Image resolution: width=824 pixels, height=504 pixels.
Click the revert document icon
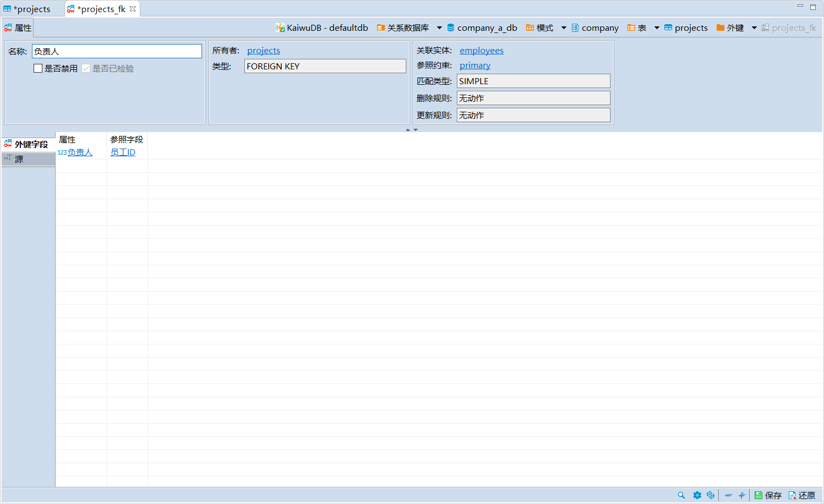(x=792, y=495)
